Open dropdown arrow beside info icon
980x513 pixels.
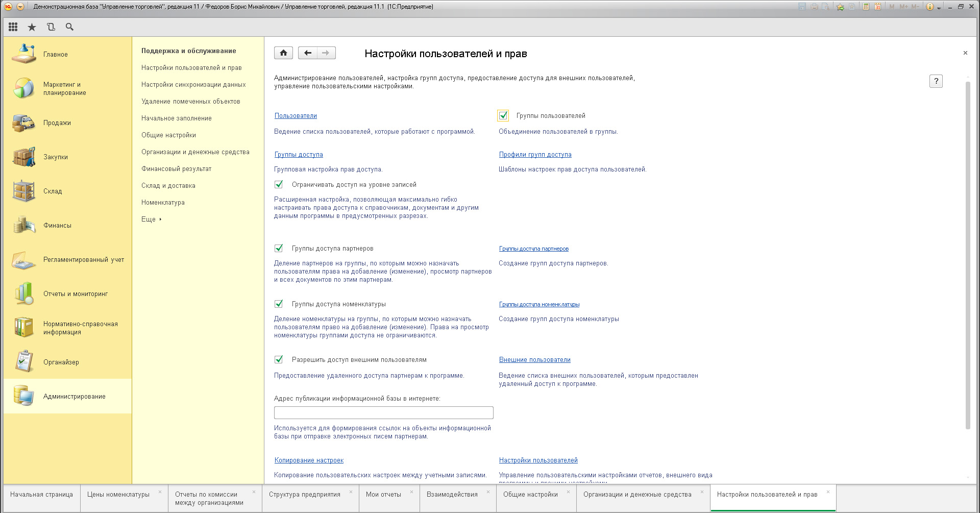pos(939,8)
